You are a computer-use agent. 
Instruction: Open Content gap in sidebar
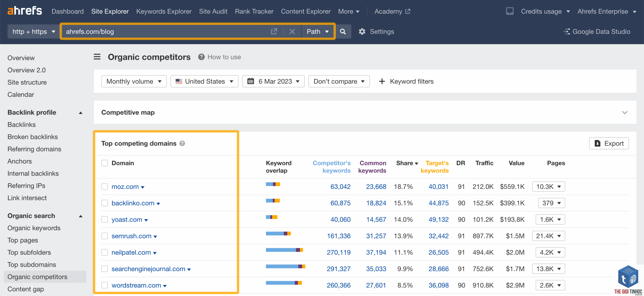click(x=26, y=289)
